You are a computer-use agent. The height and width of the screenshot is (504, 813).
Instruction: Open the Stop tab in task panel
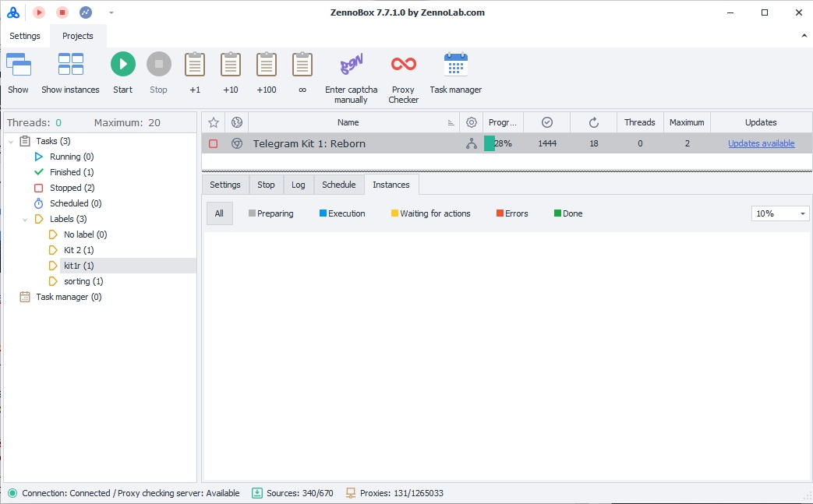pos(266,185)
